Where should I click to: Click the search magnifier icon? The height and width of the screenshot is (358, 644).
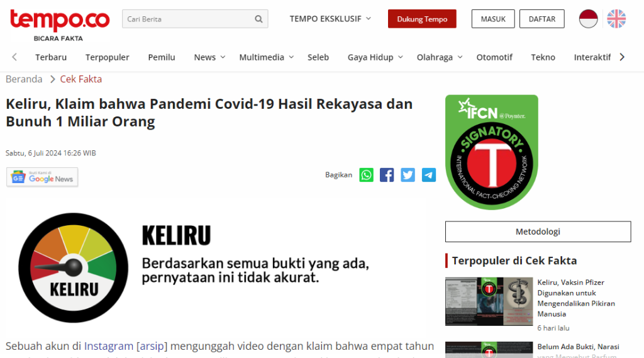coord(258,19)
